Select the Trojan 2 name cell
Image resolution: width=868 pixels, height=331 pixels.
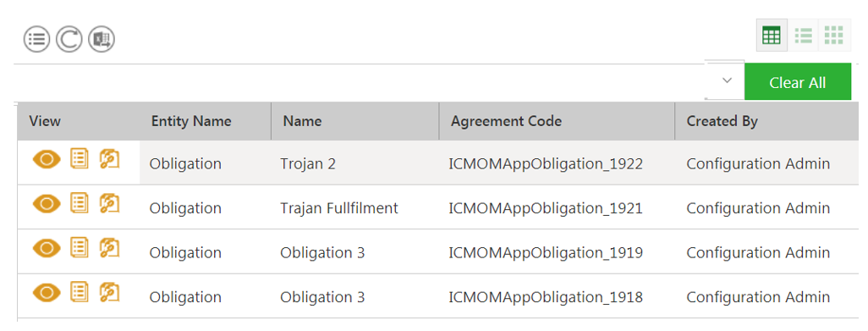(x=308, y=164)
